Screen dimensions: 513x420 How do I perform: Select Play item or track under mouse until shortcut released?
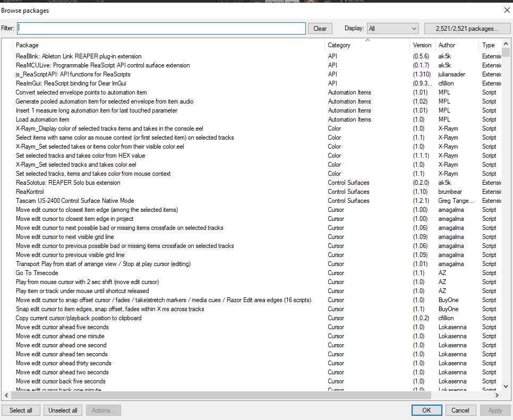82,291
